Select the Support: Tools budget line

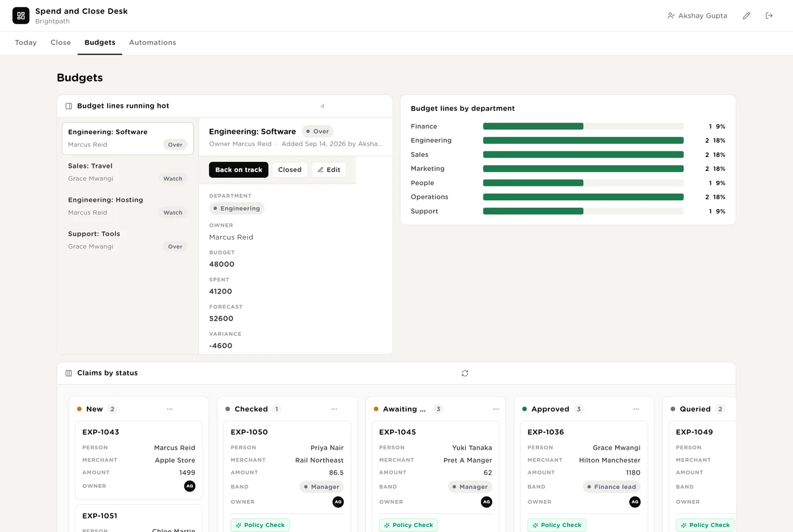(128, 240)
